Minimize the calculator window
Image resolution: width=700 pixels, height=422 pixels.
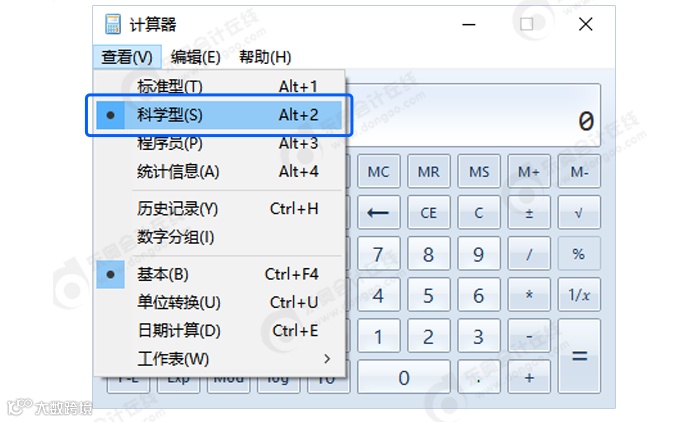click(x=469, y=24)
